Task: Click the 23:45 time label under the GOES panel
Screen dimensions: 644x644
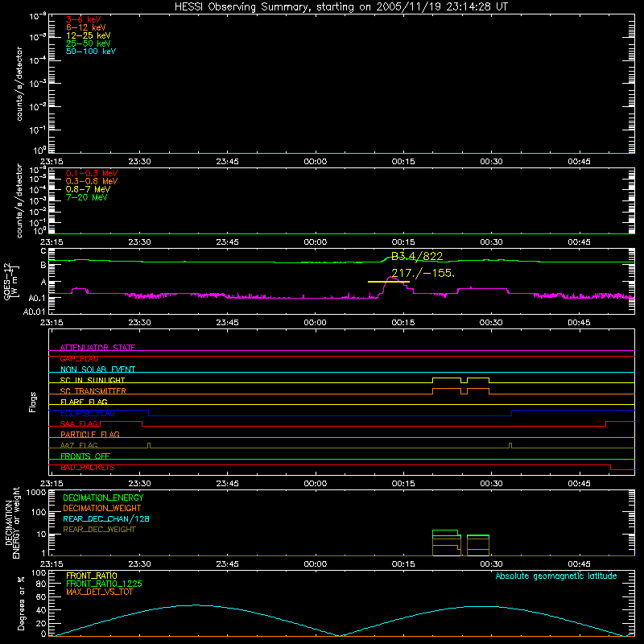Action: point(227,323)
